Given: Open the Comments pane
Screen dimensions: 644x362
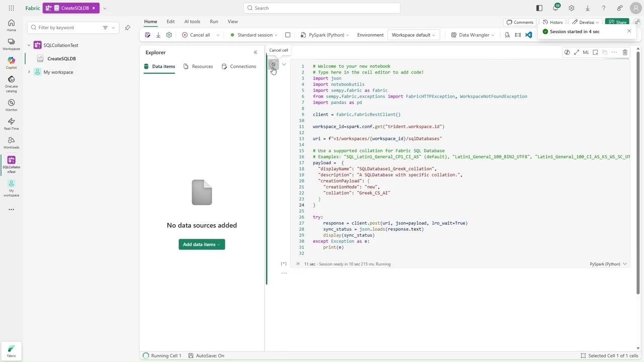Looking at the screenshot, I should (520, 22).
